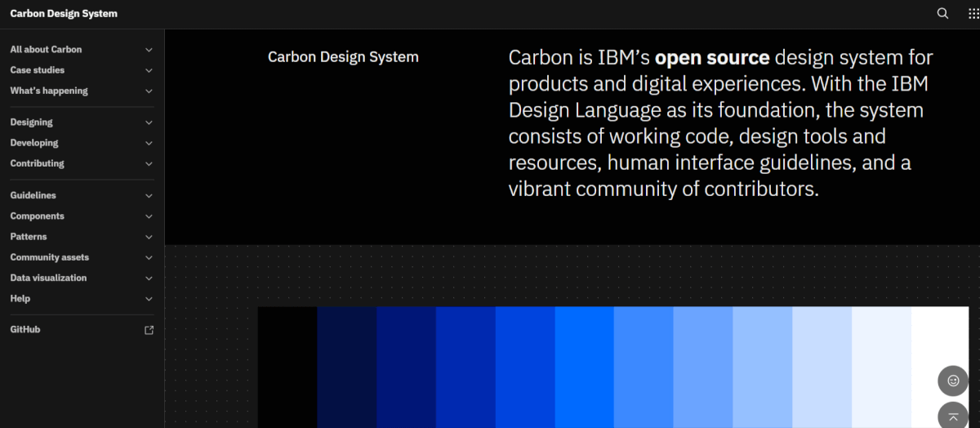The image size is (980, 428).
Task: Open Guidelines menu item
Action: coord(82,195)
